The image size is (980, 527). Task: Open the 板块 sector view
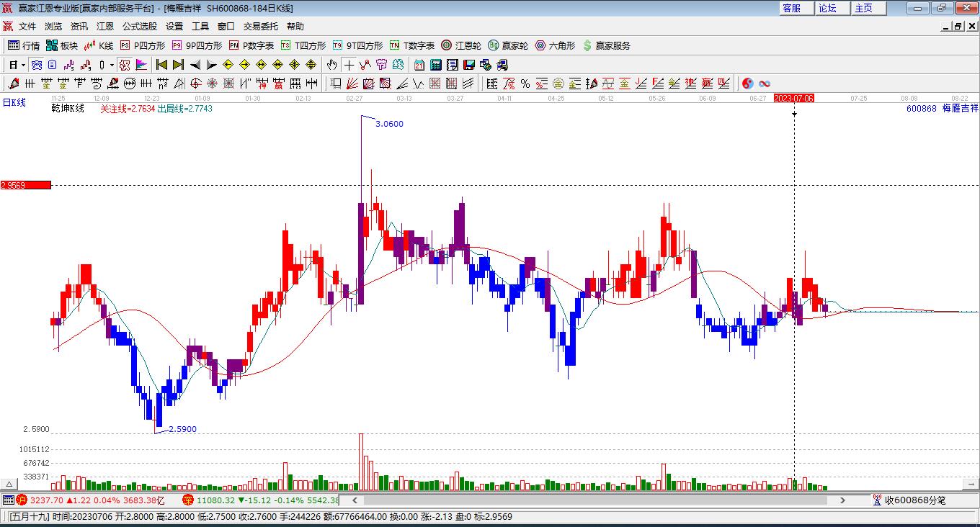pos(62,45)
